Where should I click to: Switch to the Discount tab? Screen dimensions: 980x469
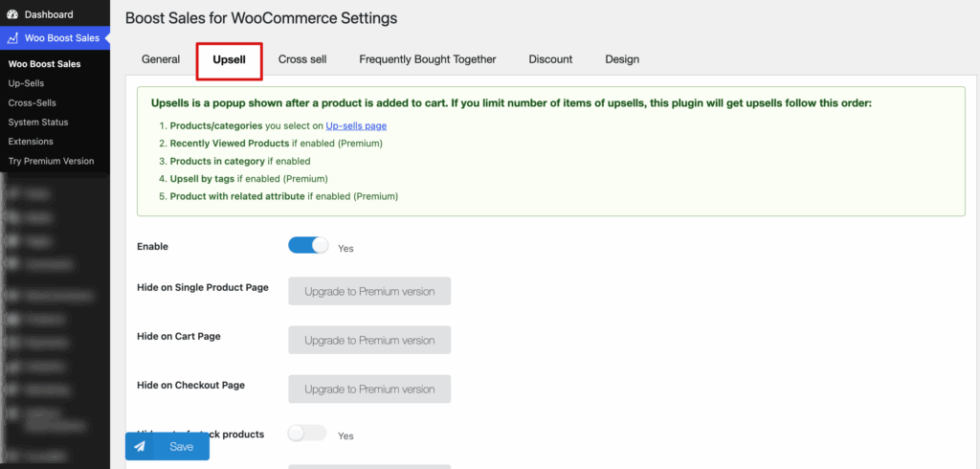click(x=550, y=59)
